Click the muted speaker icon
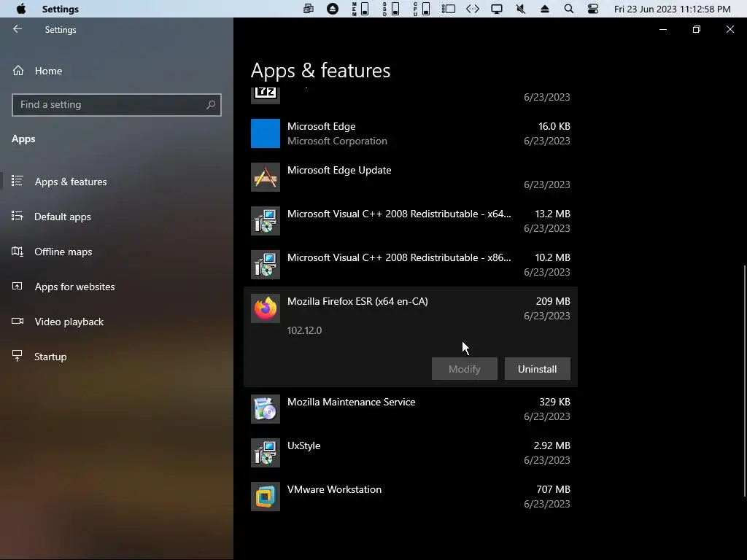 521,9
